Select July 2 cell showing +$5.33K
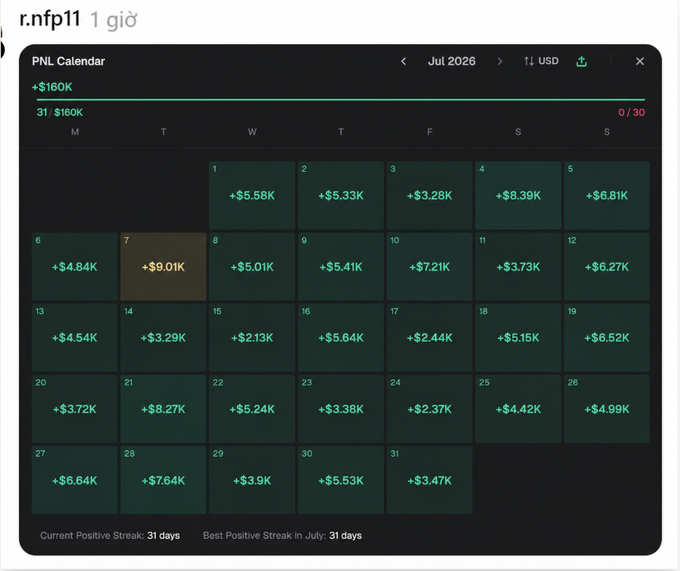This screenshot has height=571, width=680. (341, 195)
